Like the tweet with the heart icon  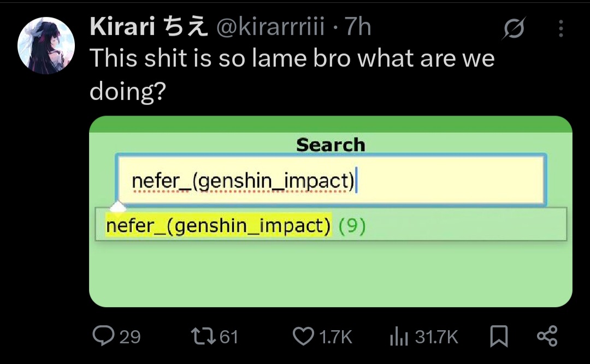point(303,336)
